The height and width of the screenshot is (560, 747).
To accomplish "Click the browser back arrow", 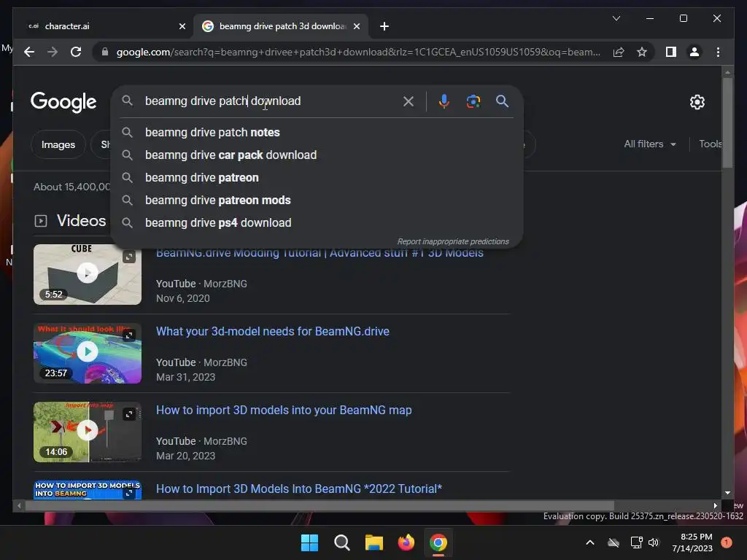I will tap(29, 52).
